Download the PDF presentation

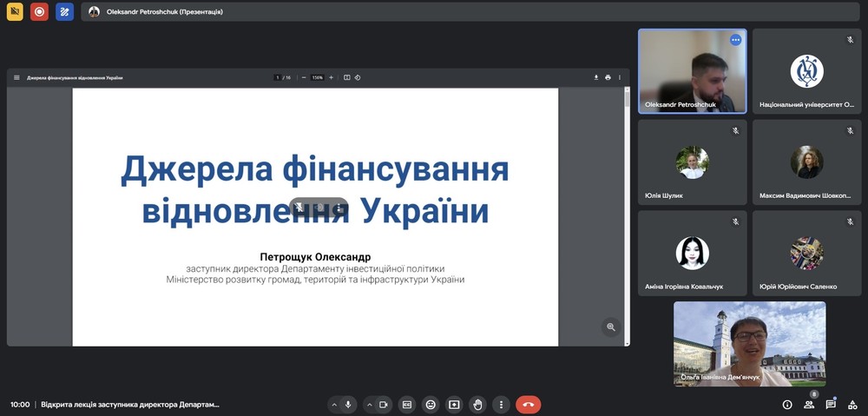[x=596, y=77]
